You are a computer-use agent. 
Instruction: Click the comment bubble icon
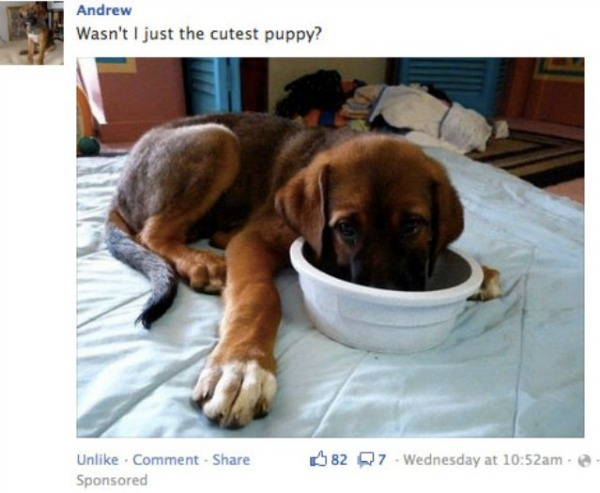(x=365, y=460)
